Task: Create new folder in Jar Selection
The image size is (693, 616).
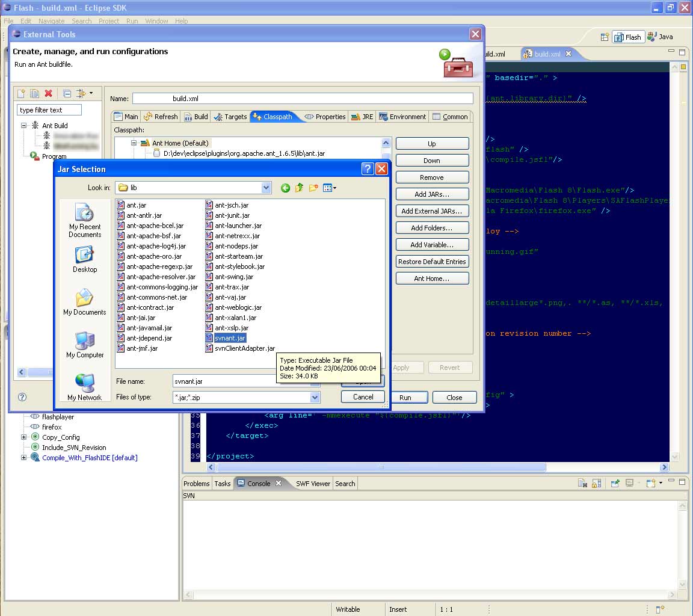Action: (313, 188)
